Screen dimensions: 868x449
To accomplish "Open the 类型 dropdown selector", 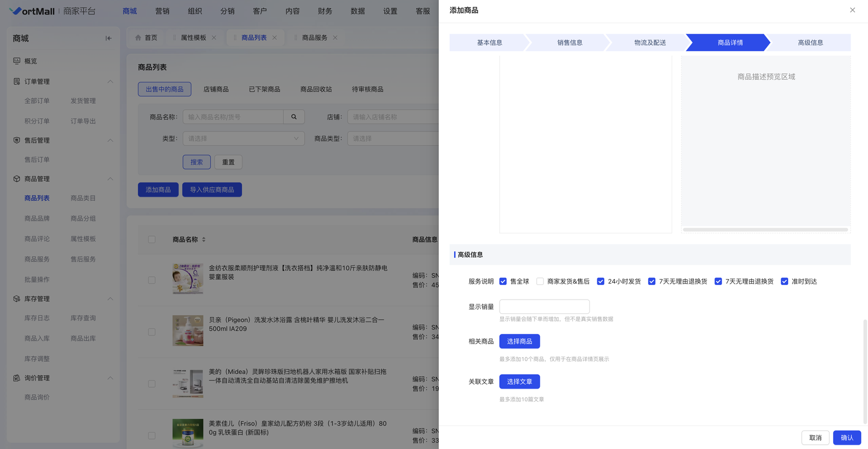I will [x=244, y=138].
